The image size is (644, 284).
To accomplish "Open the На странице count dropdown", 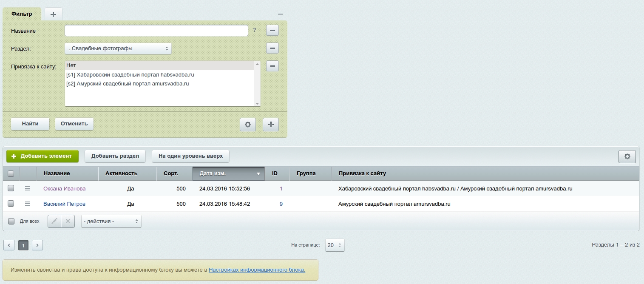I will [335, 245].
